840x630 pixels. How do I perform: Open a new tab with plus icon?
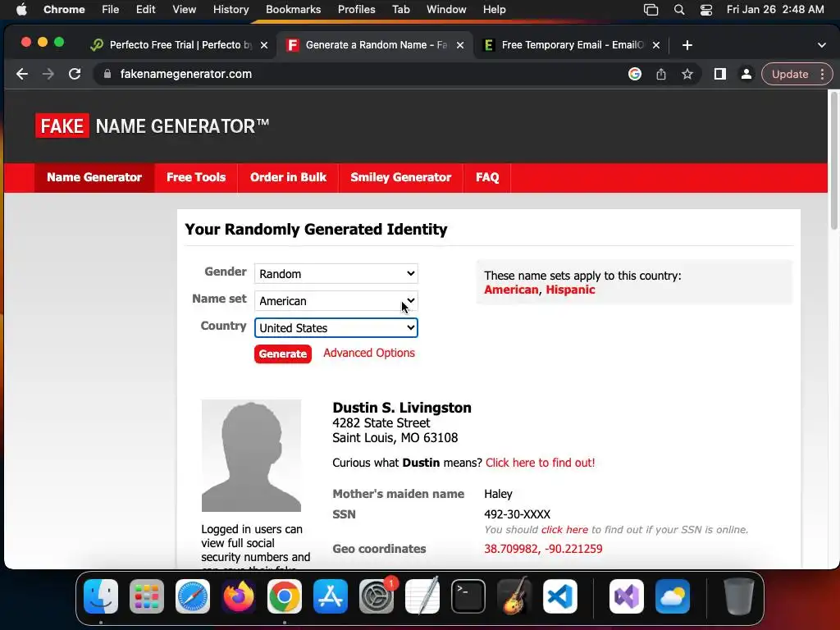(687, 45)
